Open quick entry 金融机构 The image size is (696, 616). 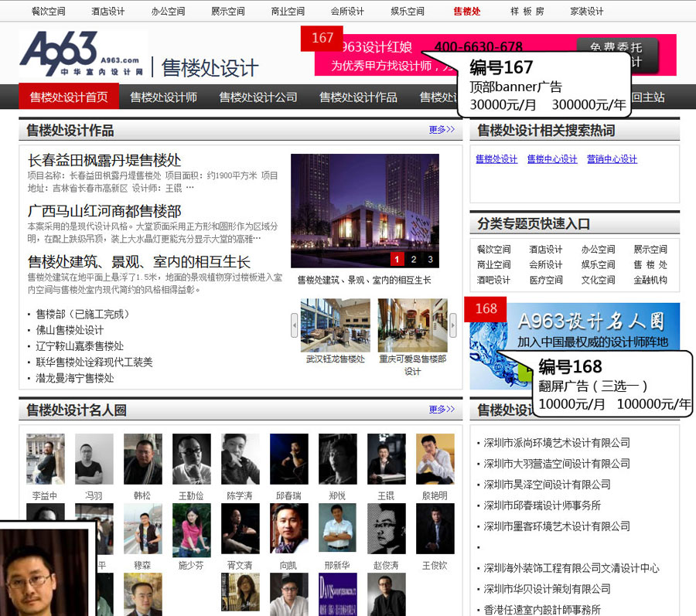pos(650,280)
